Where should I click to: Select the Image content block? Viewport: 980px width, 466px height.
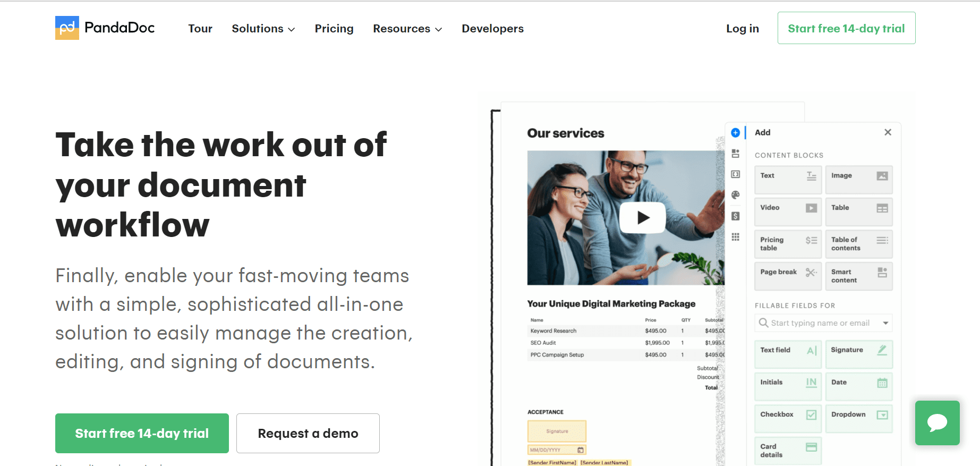859,180
